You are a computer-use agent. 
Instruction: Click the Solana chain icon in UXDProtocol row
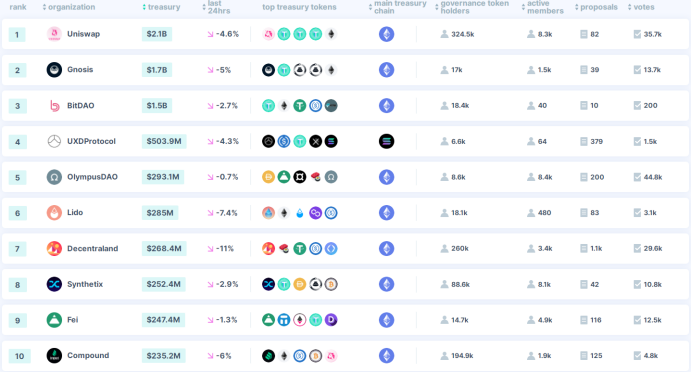coord(387,141)
